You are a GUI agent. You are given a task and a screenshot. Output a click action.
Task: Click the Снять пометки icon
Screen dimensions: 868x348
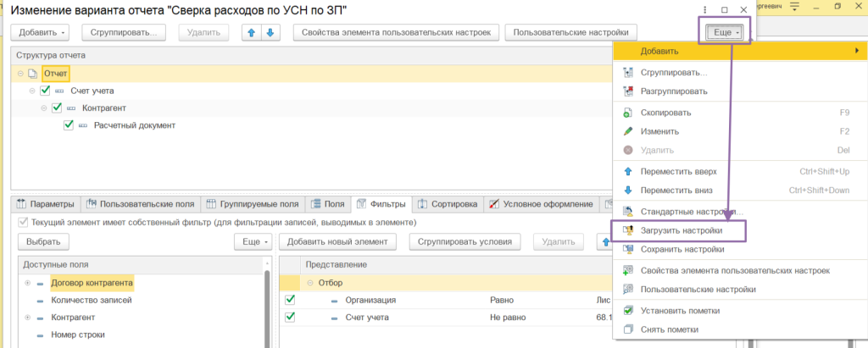point(627,329)
